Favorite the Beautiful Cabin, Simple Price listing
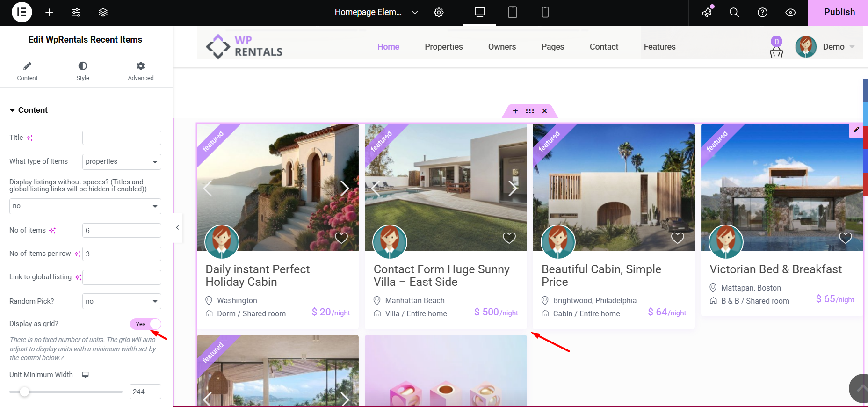 [678, 238]
